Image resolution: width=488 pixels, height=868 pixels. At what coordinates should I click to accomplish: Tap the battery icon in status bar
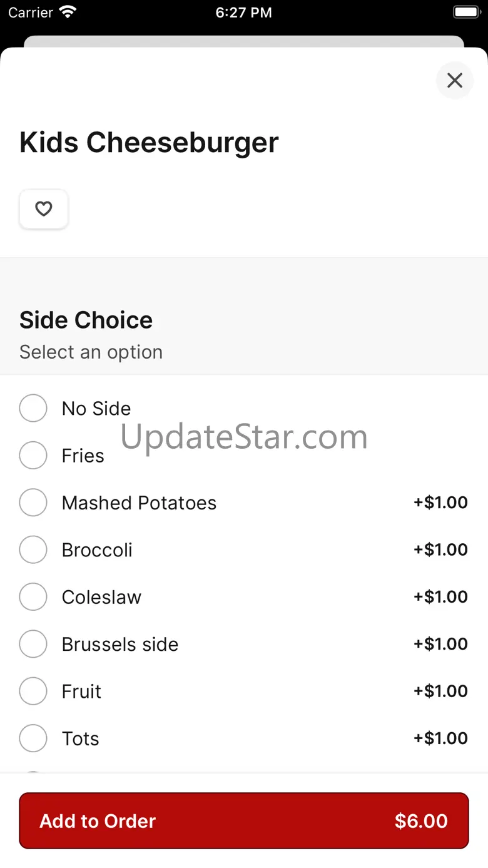coord(465,13)
